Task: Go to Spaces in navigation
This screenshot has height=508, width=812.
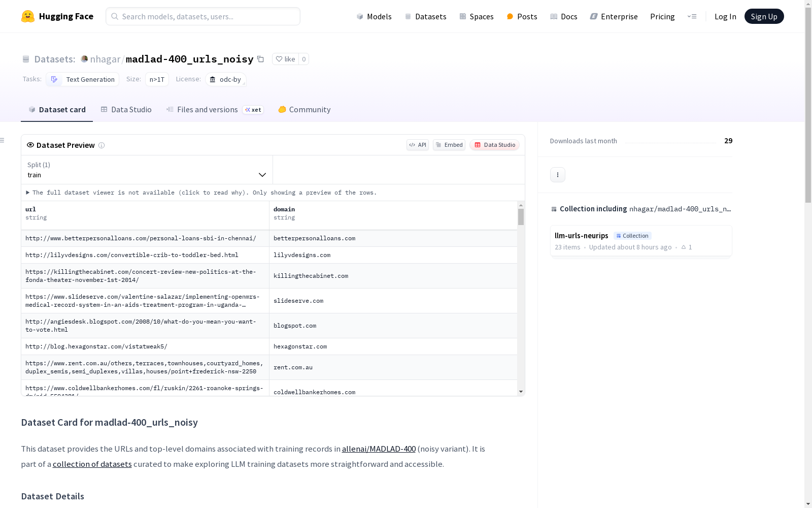Action: [476, 16]
